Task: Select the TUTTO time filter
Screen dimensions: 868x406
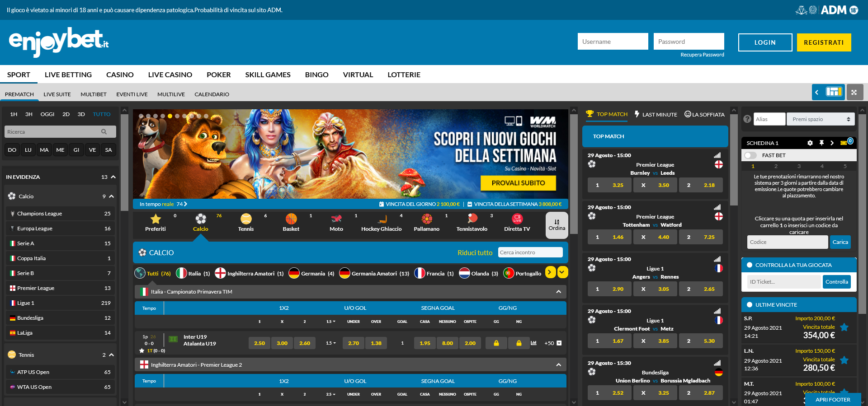Action: tap(102, 114)
